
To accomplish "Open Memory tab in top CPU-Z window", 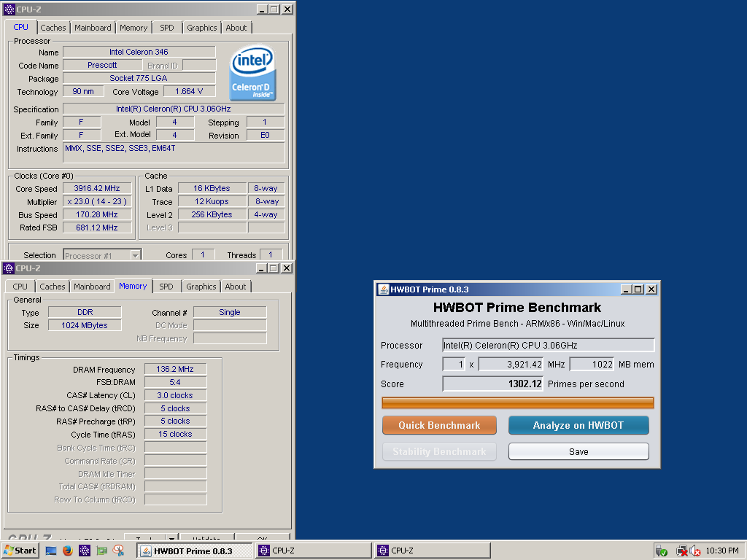I will (133, 28).
